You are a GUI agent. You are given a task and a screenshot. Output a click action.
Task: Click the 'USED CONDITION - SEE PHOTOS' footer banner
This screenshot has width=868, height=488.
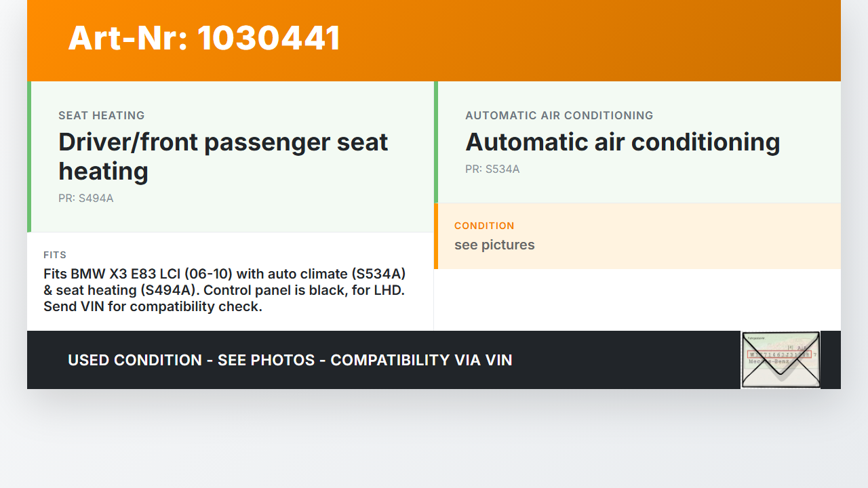coord(290,360)
